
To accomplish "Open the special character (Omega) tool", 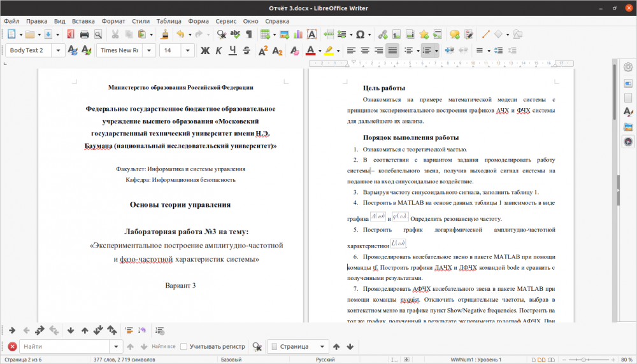I will pyautogui.click(x=361, y=34).
